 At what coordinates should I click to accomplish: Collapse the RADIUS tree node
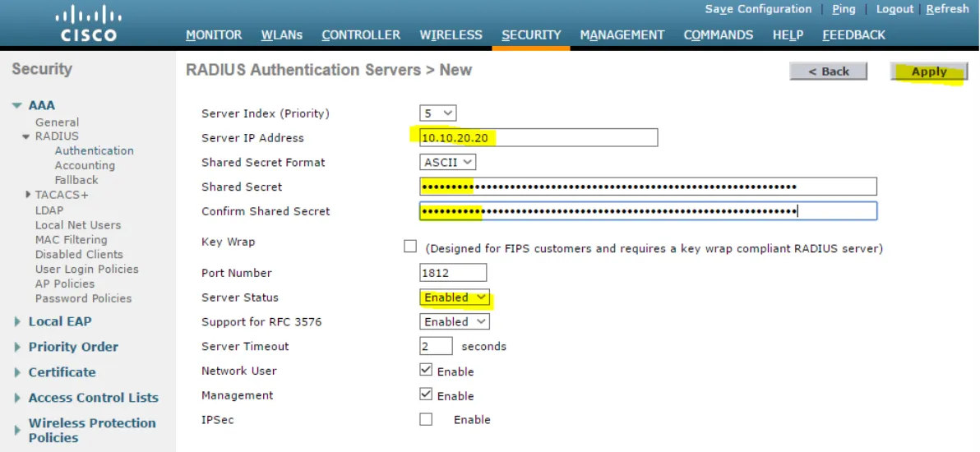pyautogui.click(x=26, y=136)
